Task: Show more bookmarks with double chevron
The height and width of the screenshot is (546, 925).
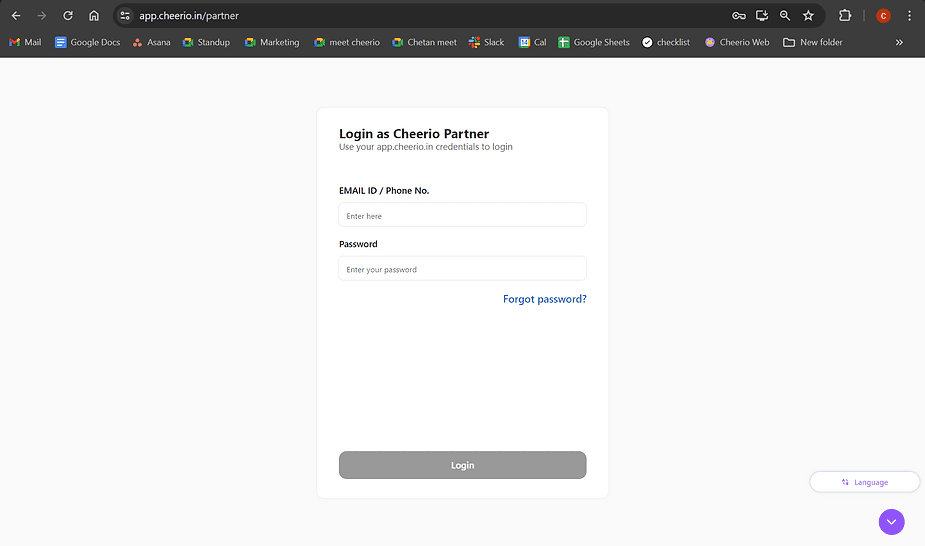Action: click(x=899, y=42)
